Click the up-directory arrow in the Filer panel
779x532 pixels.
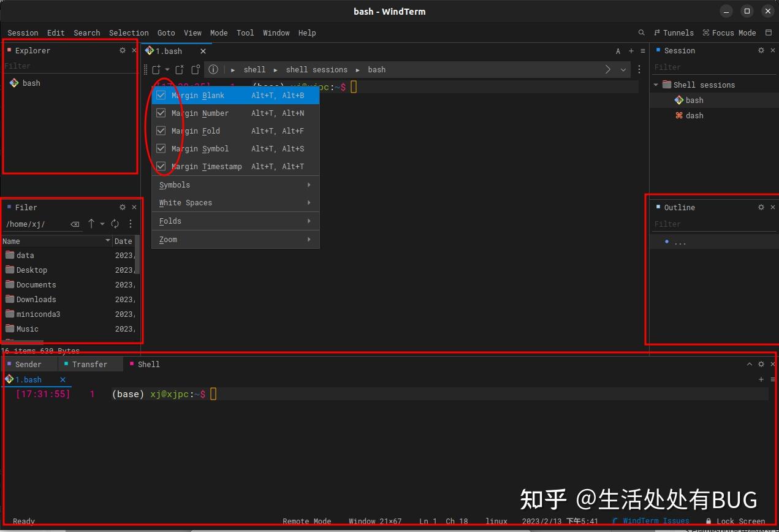[x=91, y=224]
